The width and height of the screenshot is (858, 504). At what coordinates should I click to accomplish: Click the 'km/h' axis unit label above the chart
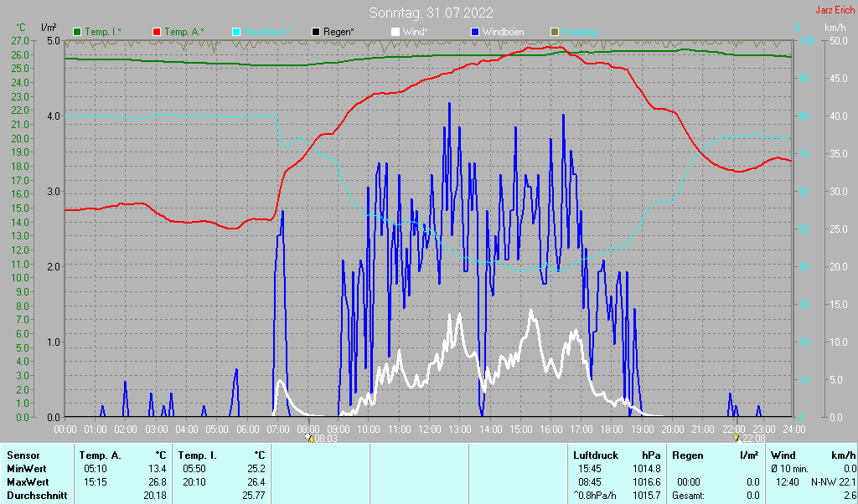[835, 28]
